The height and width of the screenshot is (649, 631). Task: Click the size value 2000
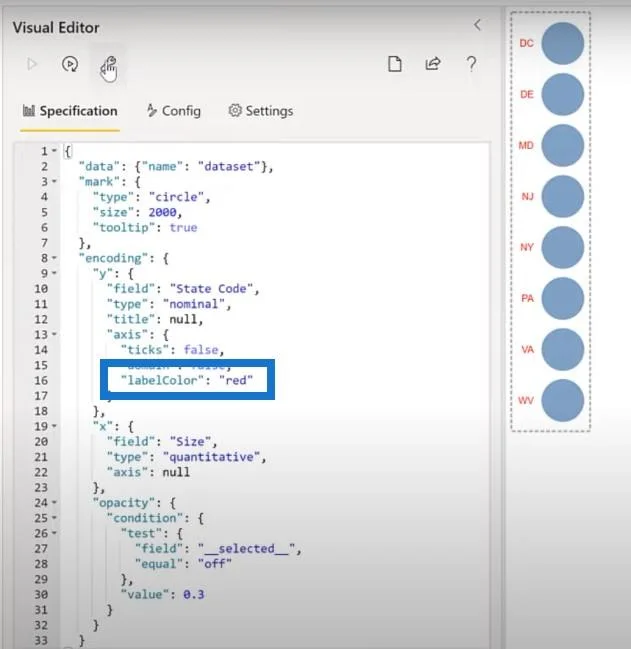163,212
